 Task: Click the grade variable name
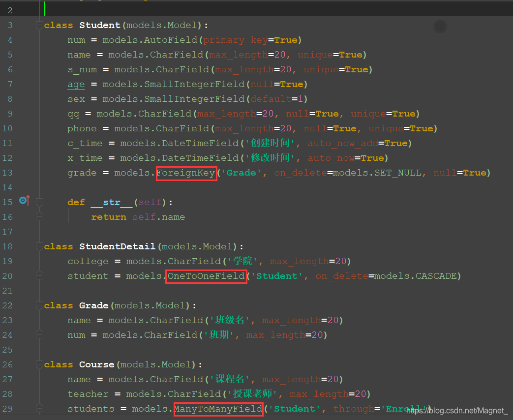pos(82,173)
